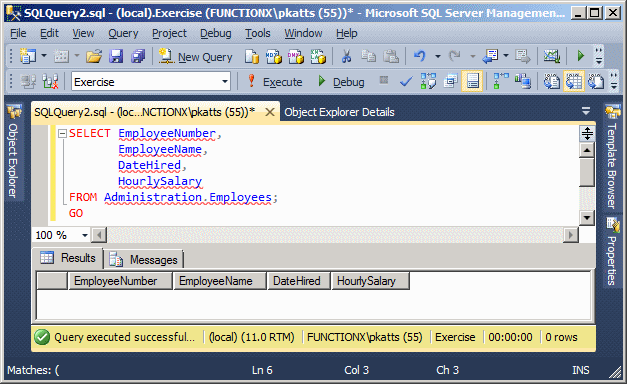Switch output to Results to Grid
627x384 pixels.
(574, 81)
